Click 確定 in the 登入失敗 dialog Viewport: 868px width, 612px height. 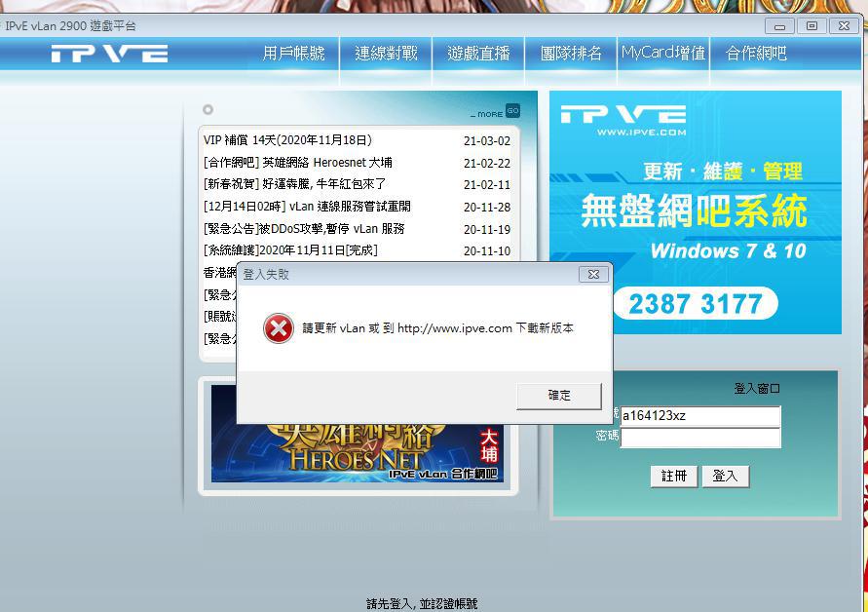point(558,396)
